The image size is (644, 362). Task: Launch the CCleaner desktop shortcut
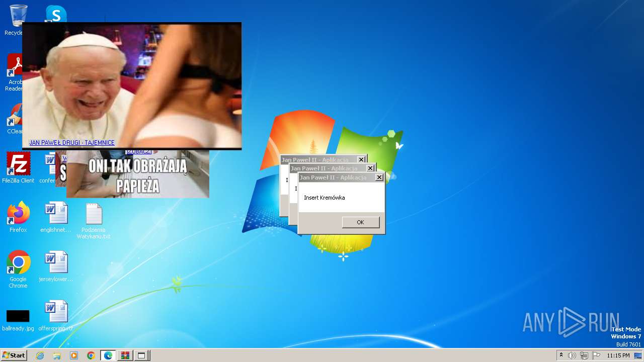point(14,119)
